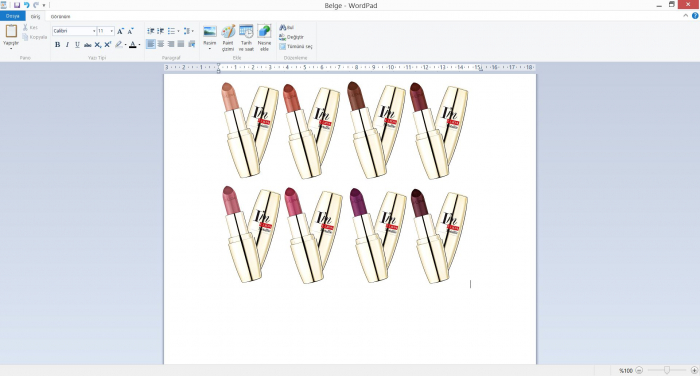
Task: Click the top-left pale pink lipstick image
Action: click(x=250, y=130)
